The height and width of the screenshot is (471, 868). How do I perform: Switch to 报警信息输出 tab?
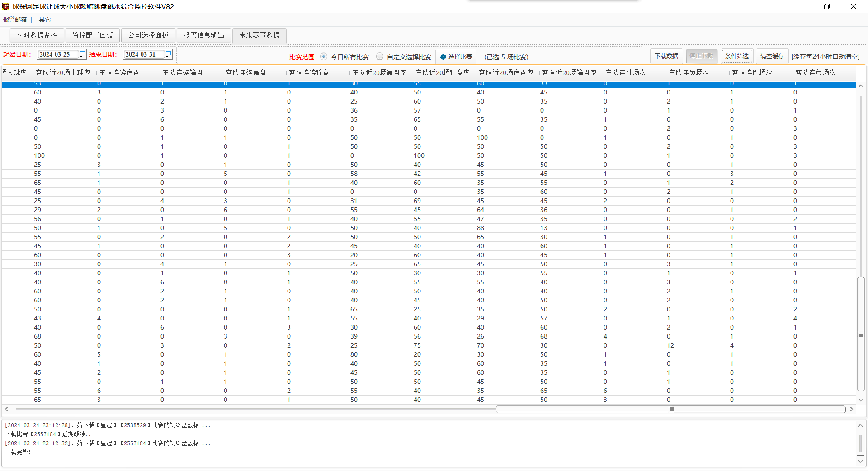coord(204,35)
